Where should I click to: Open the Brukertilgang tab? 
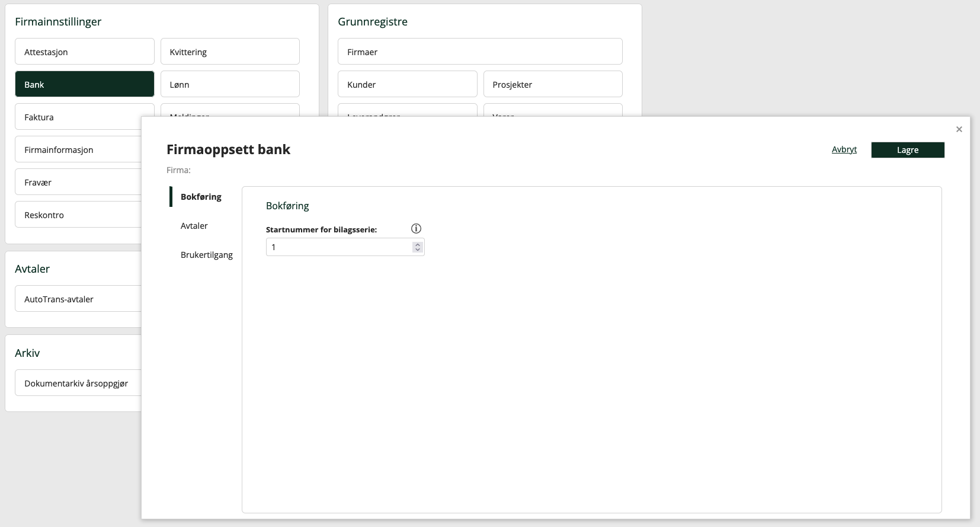click(x=207, y=255)
